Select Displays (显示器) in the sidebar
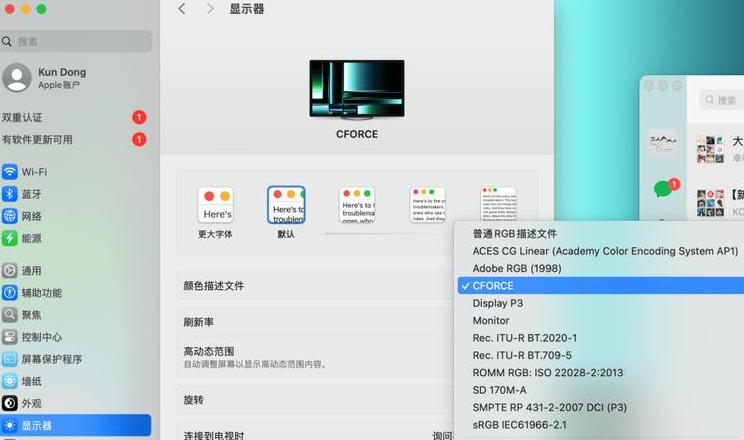 [x=76, y=425]
